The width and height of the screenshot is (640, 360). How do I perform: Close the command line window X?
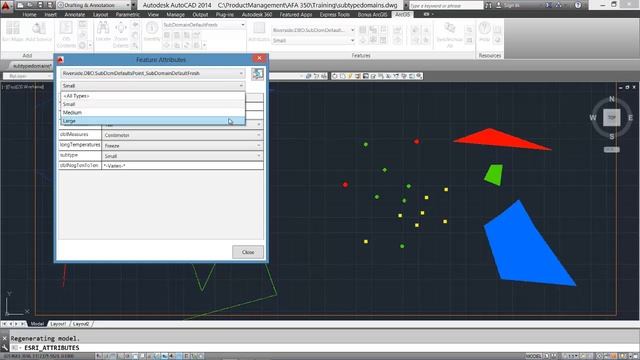point(4,338)
